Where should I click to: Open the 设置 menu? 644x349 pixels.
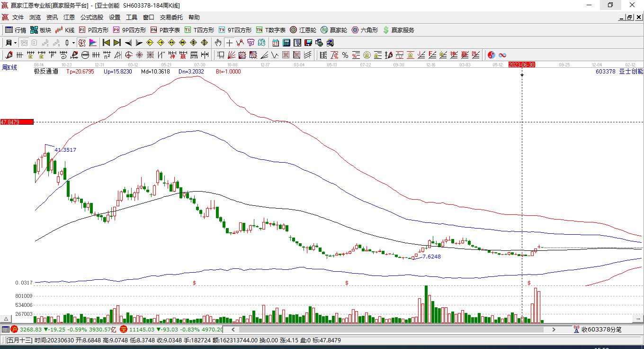click(115, 18)
